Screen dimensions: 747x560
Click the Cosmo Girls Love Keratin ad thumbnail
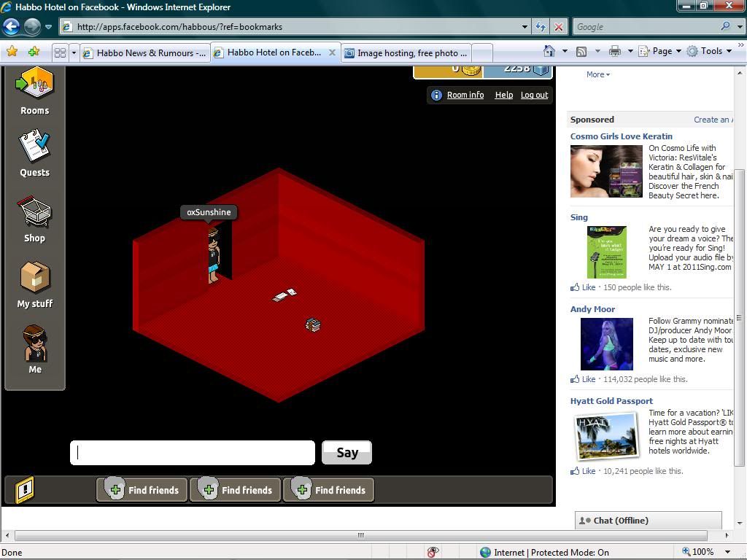point(606,171)
